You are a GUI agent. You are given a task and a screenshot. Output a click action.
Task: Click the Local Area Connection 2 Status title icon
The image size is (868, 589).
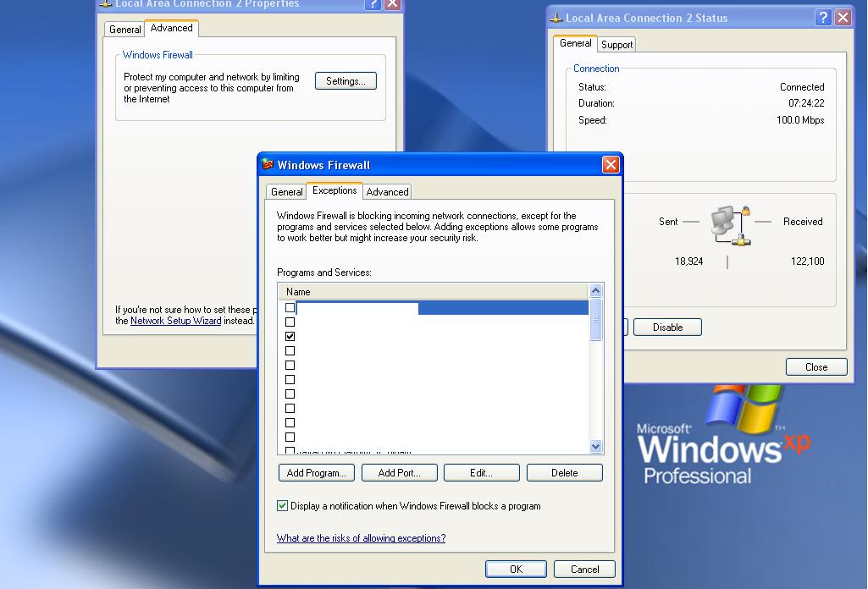556,19
